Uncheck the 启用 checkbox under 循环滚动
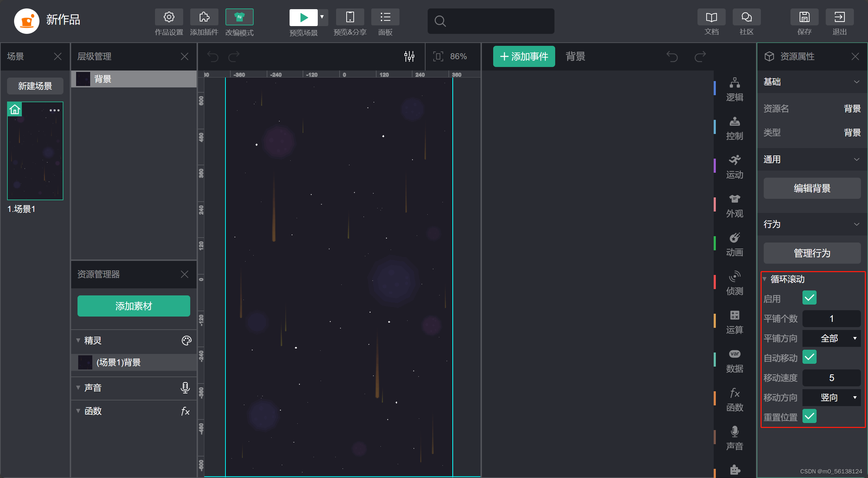The width and height of the screenshot is (868, 478). (809, 298)
